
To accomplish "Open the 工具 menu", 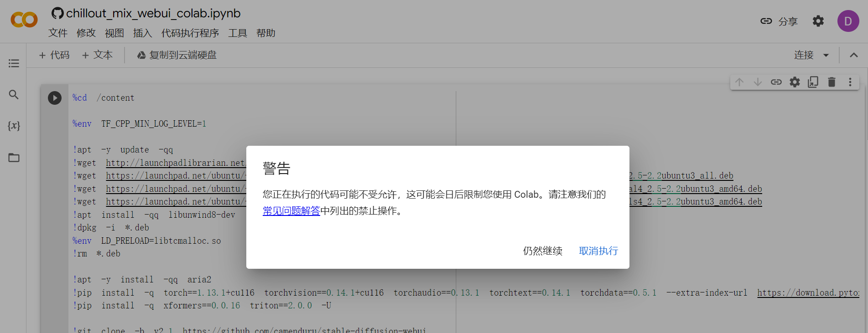I will 238,33.
